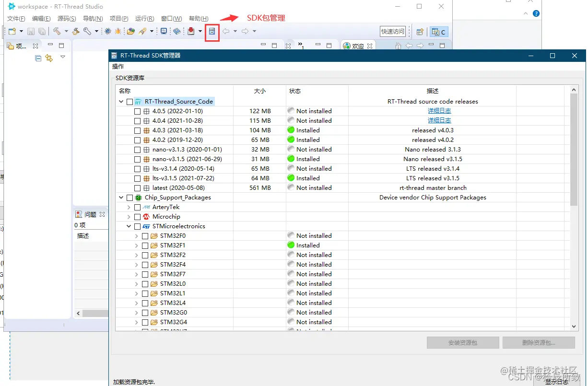The width and height of the screenshot is (588, 386).
Task: Click the download program icon
Action: (x=191, y=31)
